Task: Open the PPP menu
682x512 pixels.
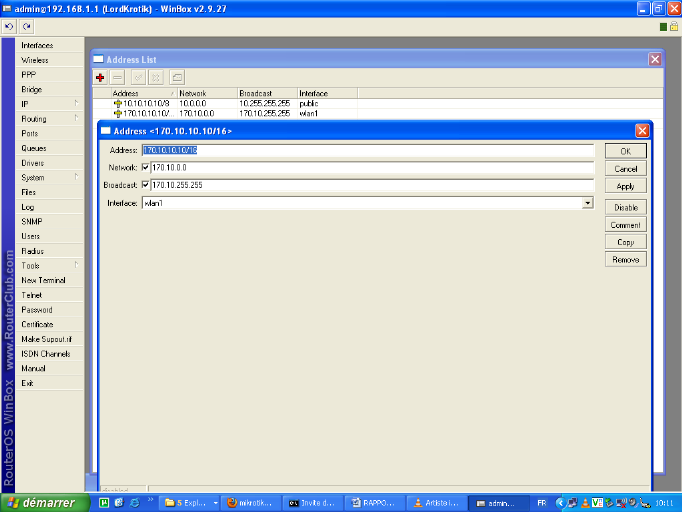Action: click(x=50, y=75)
